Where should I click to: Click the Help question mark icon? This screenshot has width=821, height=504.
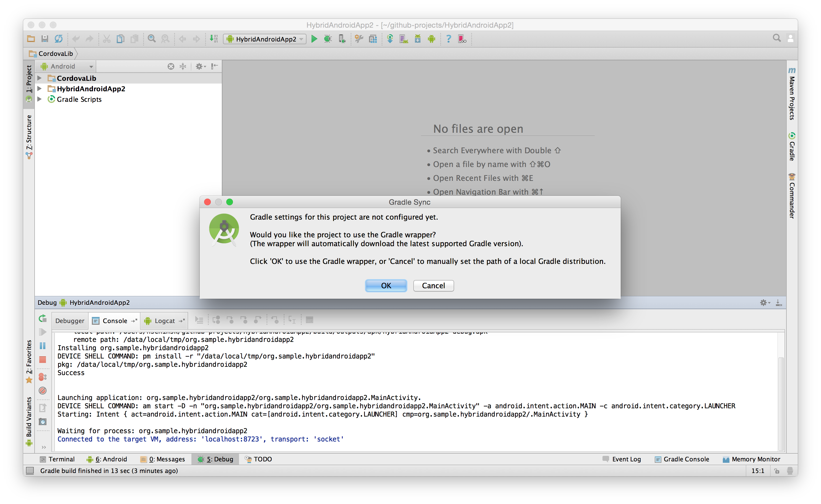(449, 39)
